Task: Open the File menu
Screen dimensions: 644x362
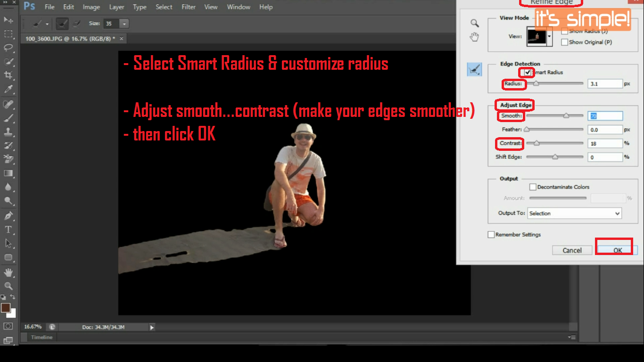Action: coord(50,7)
